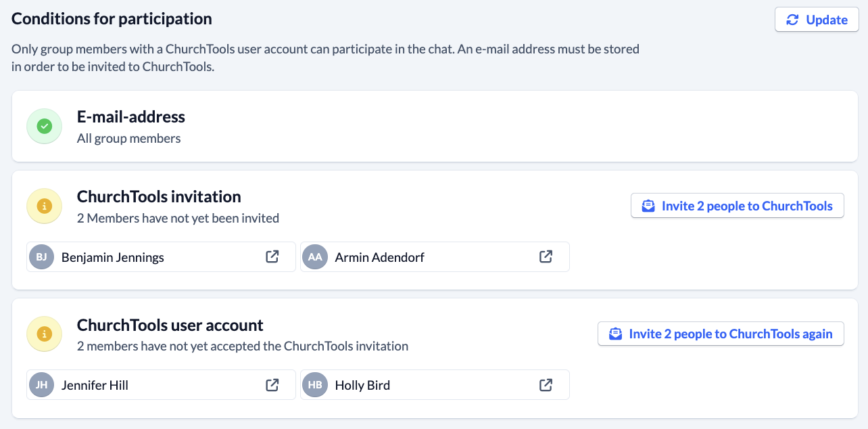
Task: Click the yellow info icon beside ChurchTools user account
Action: click(x=45, y=334)
